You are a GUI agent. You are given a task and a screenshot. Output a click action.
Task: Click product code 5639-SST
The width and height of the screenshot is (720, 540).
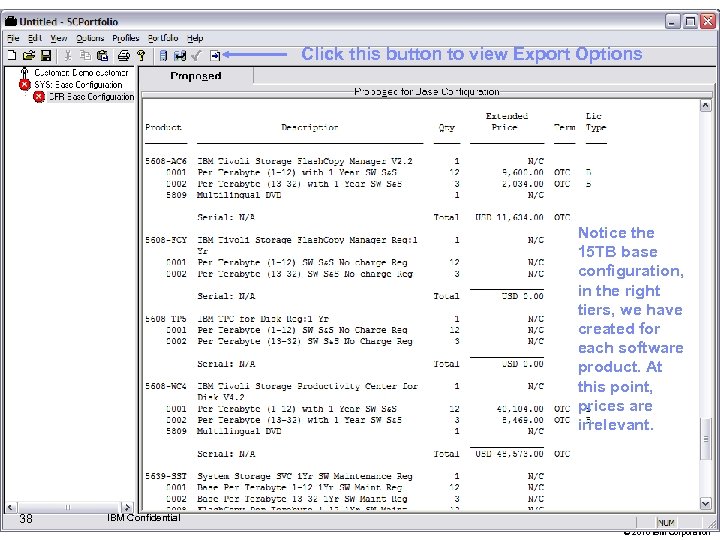(x=166, y=476)
